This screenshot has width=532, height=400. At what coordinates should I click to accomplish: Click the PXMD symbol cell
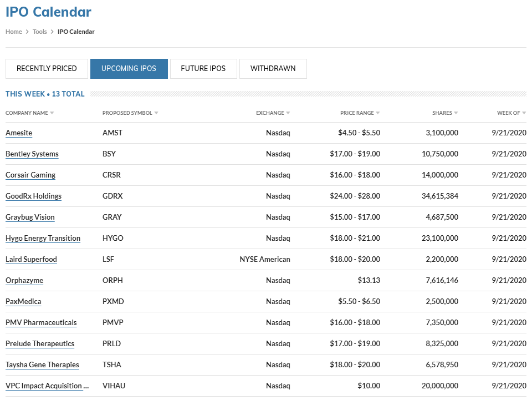(x=113, y=301)
